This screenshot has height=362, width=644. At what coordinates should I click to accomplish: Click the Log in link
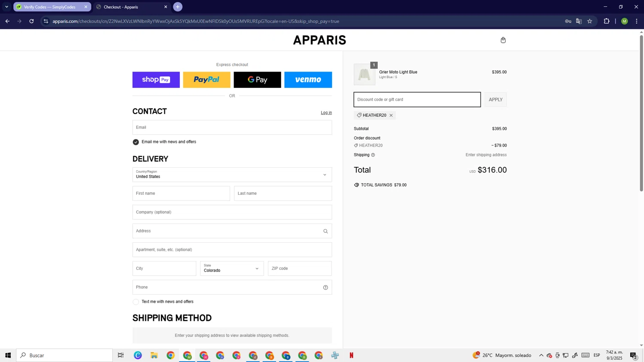(326, 113)
